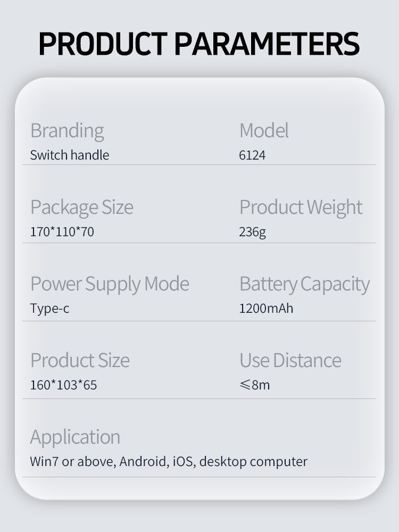399x532 pixels.
Task: Select the 160*103*65 product dimensions
Action: [63, 385]
